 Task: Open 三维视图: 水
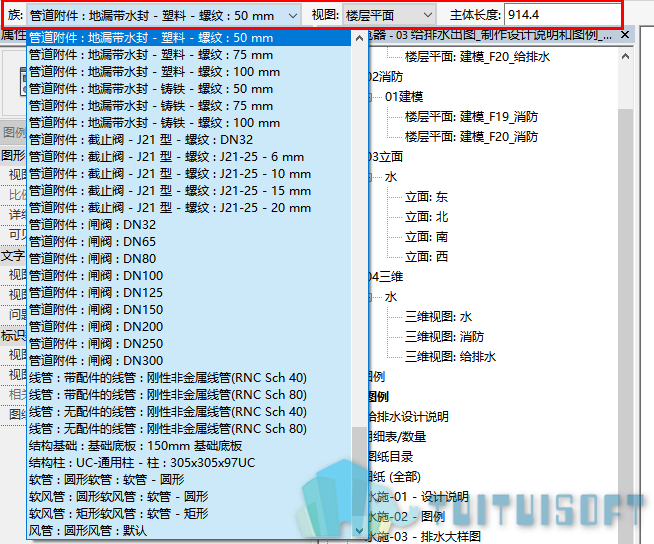[438, 317]
